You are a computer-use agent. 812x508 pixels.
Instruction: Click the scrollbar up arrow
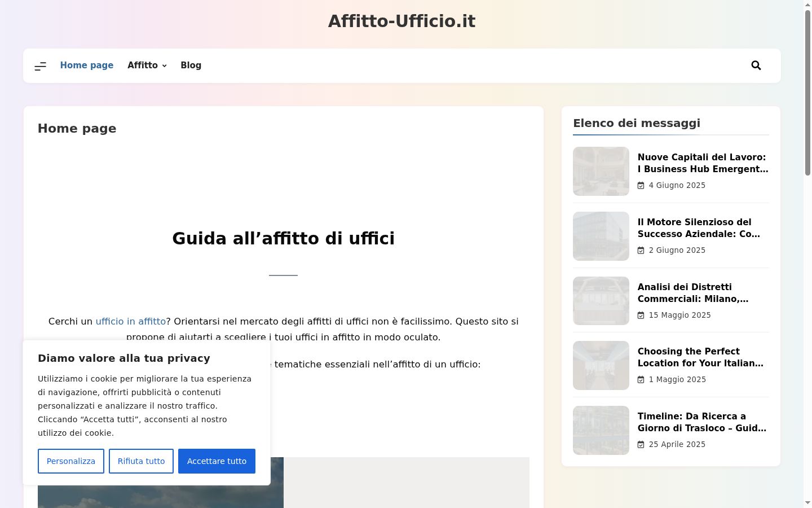click(x=807, y=5)
